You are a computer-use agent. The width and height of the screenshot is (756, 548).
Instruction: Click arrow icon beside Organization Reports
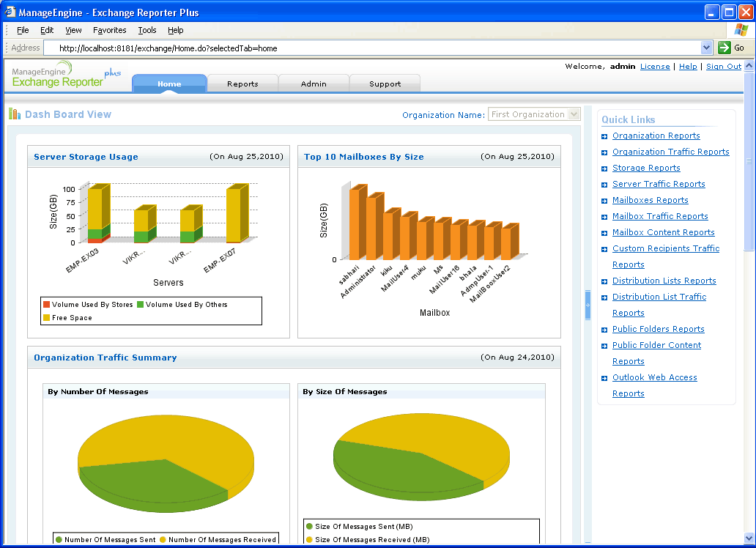coord(604,136)
